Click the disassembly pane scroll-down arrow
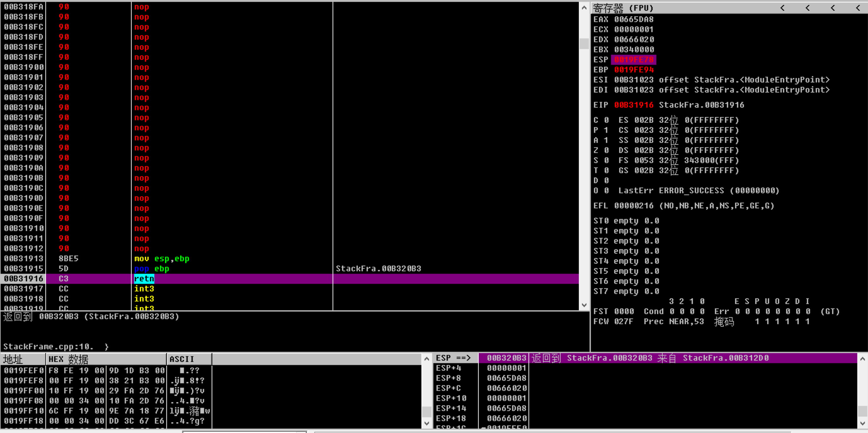The height and width of the screenshot is (433, 868). coord(584,305)
